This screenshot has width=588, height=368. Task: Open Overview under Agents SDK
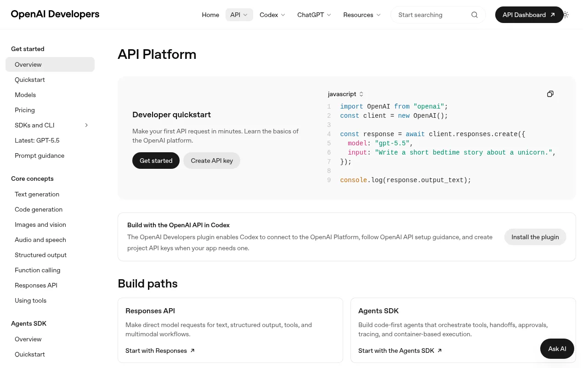pos(50,339)
